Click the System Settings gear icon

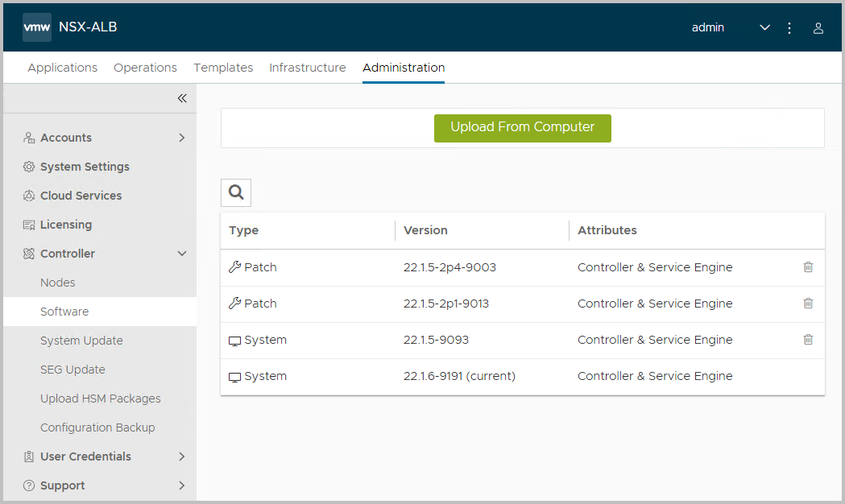(29, 167)
